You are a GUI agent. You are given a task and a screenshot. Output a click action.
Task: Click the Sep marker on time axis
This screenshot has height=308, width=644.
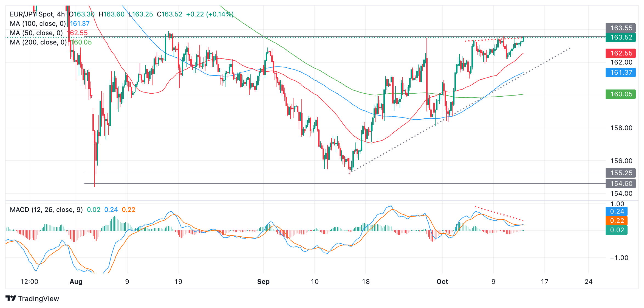pos(263,282)
